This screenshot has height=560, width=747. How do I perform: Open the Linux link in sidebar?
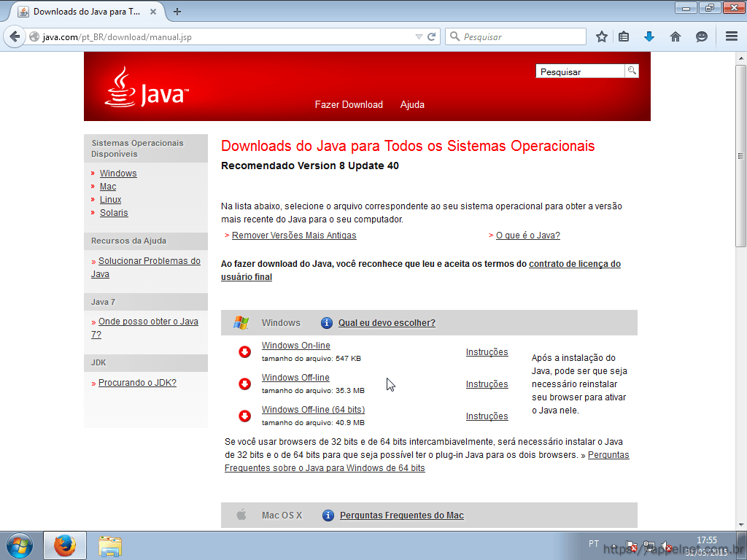111,200
